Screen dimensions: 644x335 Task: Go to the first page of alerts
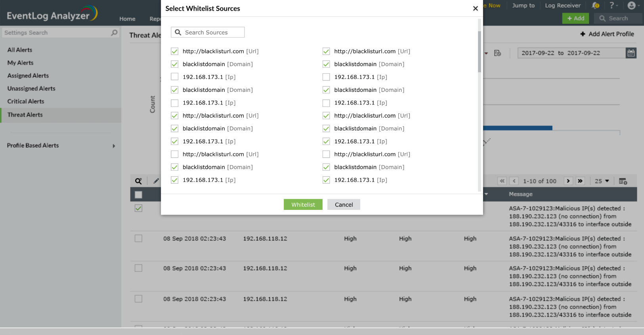502,181
